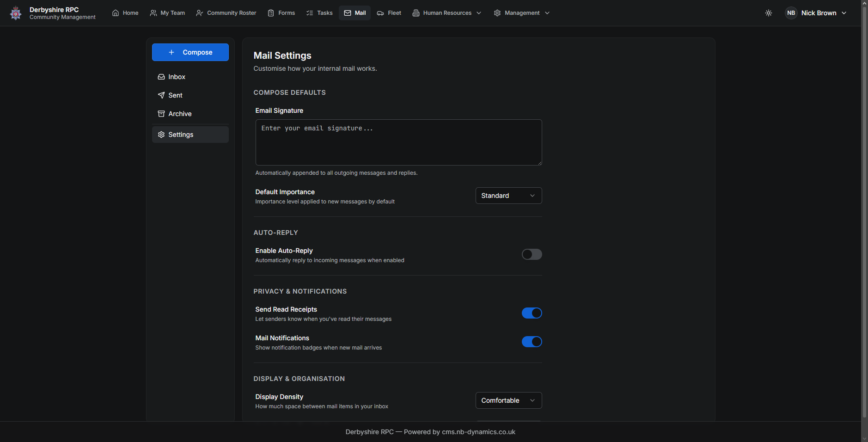Open Sent via the paper plane icon

161,95
